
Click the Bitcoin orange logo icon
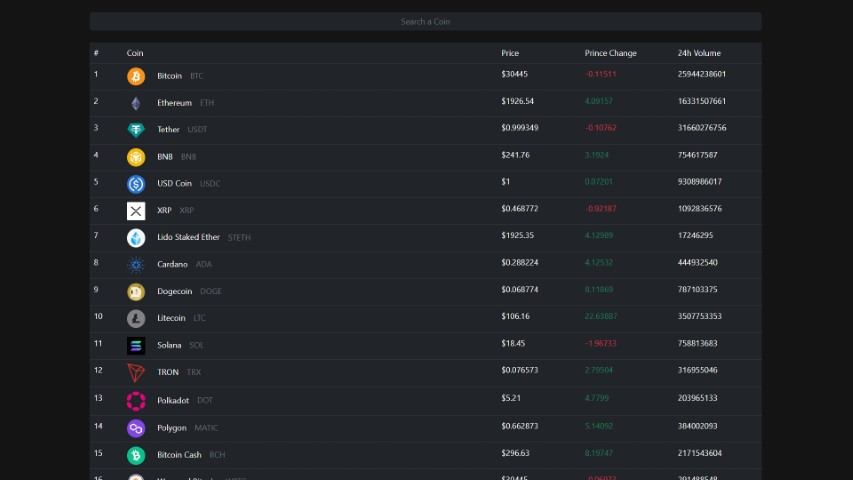(x=136, y=76)
